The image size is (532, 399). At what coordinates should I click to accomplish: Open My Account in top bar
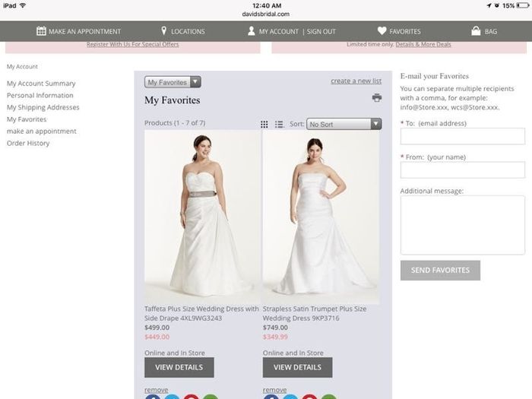[x=279, y=32]
